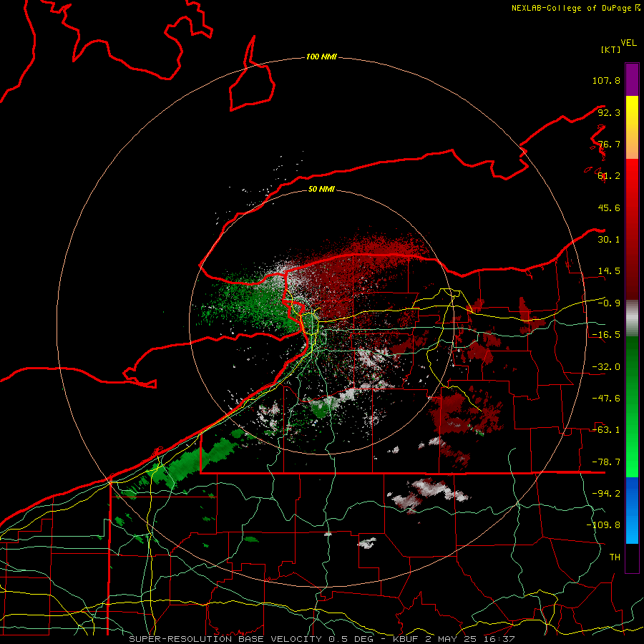This screenshot has width=644, height=644.
Task: Click the 107.8 legend value
Action: click(606, 80)
